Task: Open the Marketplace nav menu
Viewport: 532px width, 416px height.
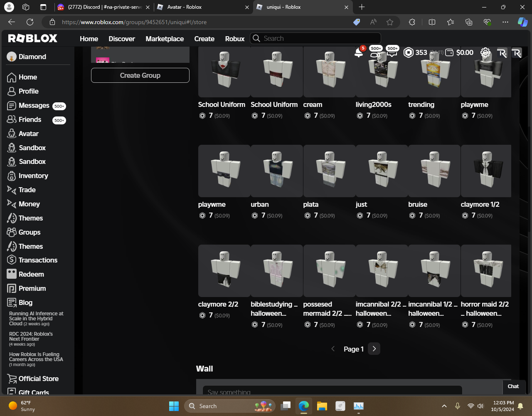Action: point(165,39)
